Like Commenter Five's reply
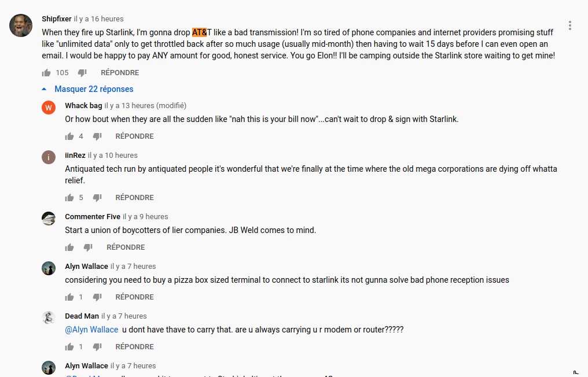The height and width of the screenshot is (377, 588). [69, 247]
